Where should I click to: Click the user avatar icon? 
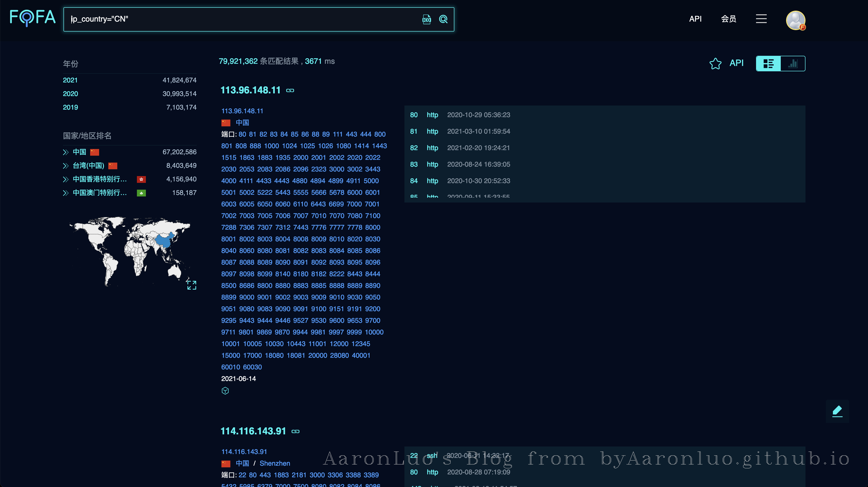click(x=796, y=20)
